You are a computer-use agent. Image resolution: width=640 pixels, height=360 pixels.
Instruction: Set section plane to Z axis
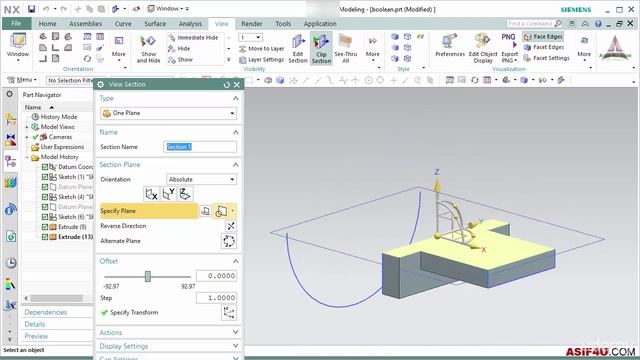[185, 194]
